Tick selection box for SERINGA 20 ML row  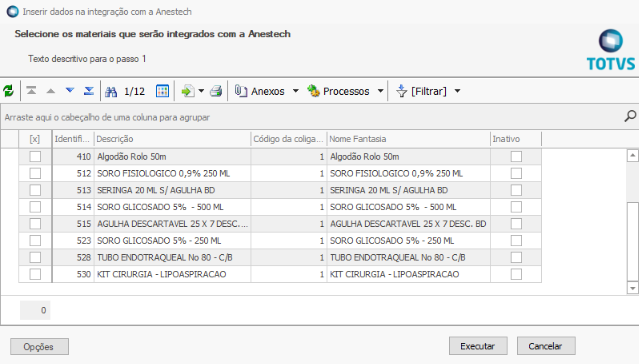pos(35,190)
